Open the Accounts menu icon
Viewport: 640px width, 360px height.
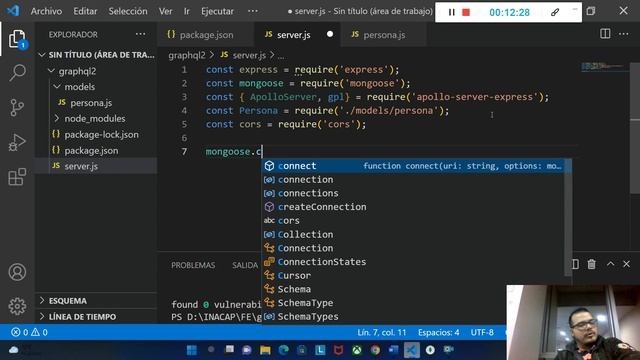(x=17, y=272)
